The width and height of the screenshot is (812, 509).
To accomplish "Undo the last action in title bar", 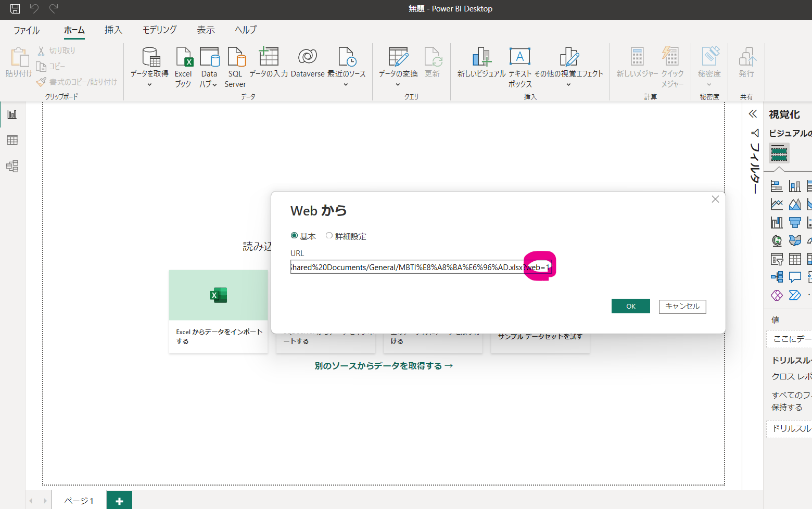I will [x=34, y=8].
